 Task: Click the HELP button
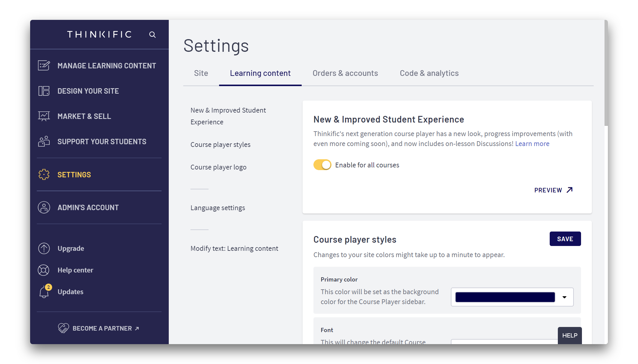coord(570,335)
